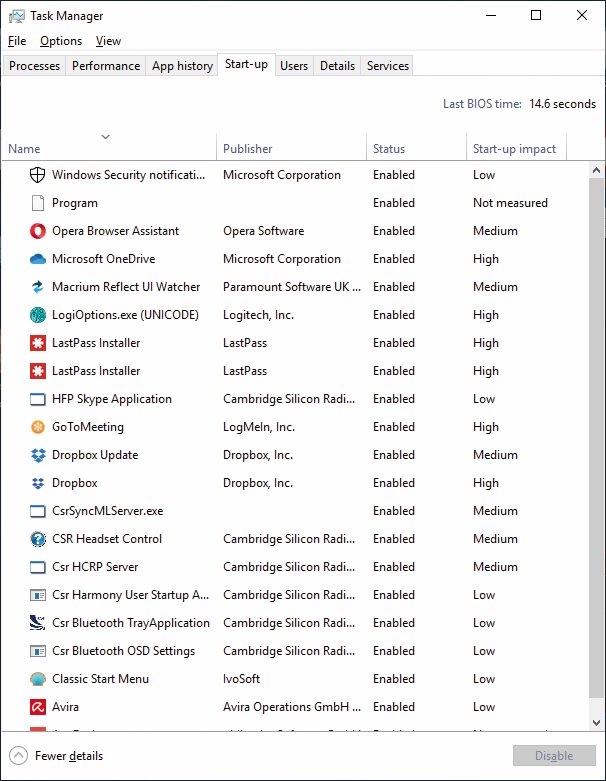This screenshot has height=781, width=606.
Task: Switch to the App history tab
Action: click(182, 66)
